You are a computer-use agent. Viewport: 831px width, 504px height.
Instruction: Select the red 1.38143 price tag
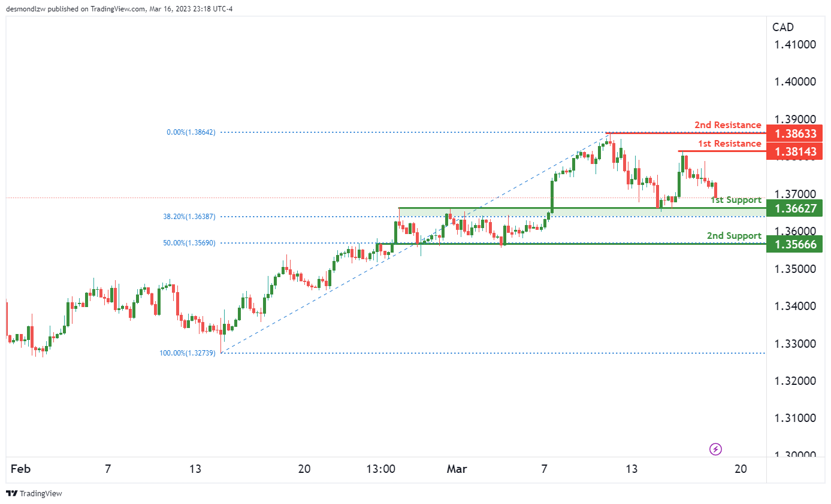[797, 151]
